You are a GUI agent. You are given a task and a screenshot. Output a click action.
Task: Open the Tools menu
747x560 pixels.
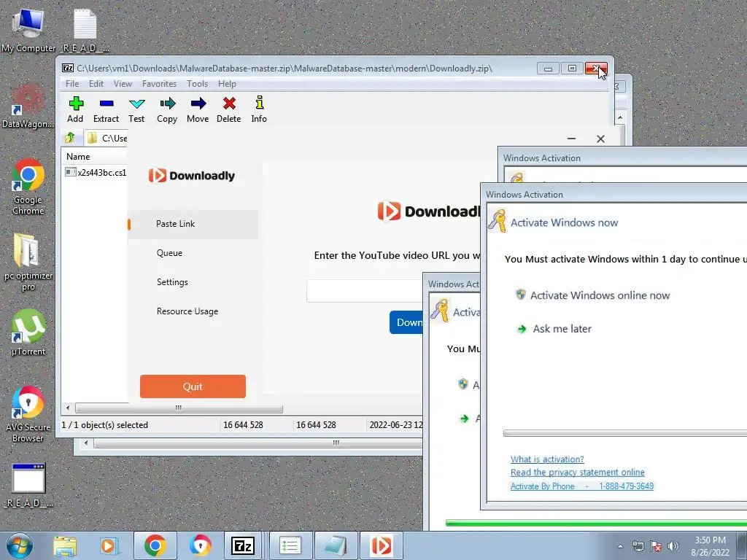pos(197,84)
